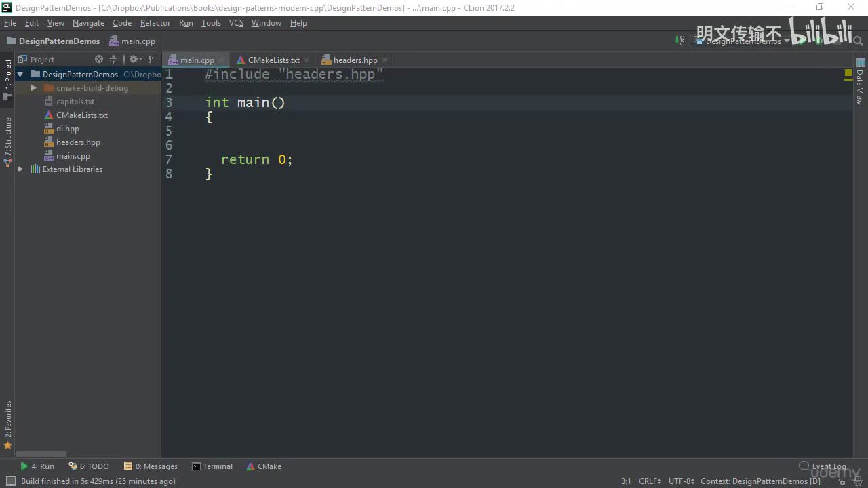Image resolution: width=868 pixels, height=488 pixels.
Task: Select headers.hpp in project tree
Action: tap(78, 142)
